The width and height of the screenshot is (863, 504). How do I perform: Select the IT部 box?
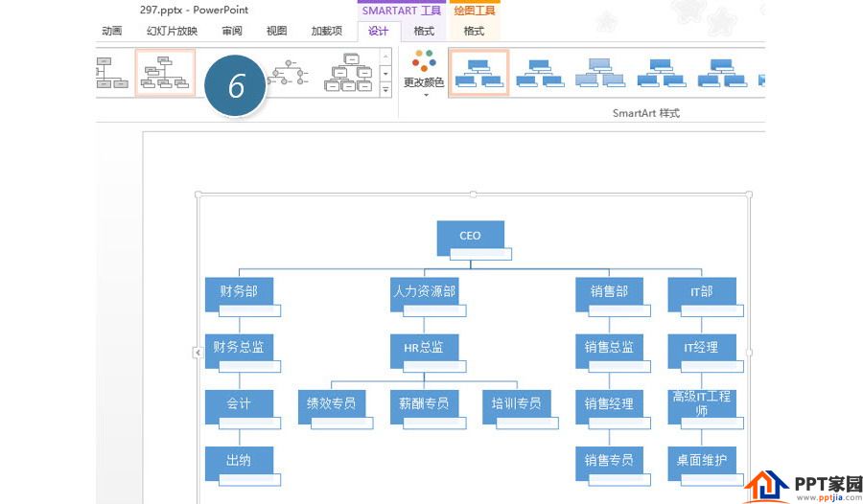(702, 294)
